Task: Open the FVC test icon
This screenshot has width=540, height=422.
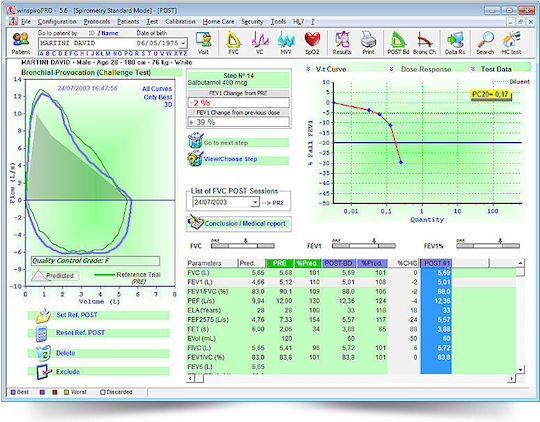Action: pyautogui.click(x=233, y=43)
